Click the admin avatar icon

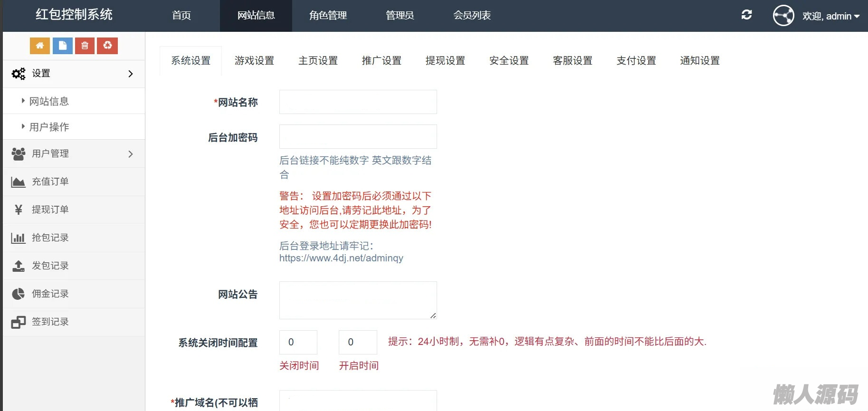pos(783,16)
